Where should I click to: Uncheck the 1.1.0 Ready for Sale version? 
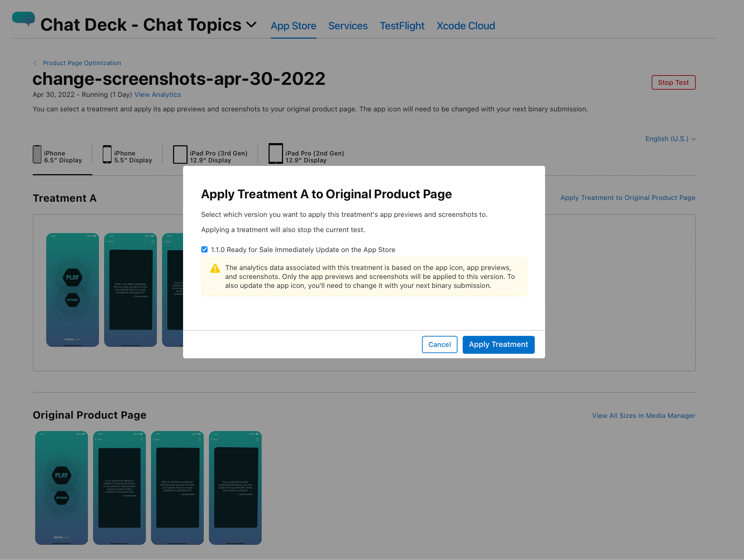pyautogui.click(x=204, y=249)
